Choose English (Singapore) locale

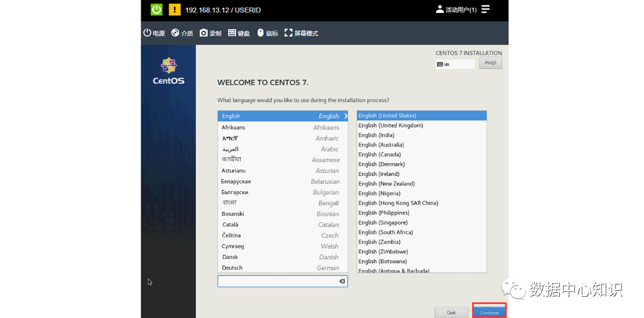point(422,222)
